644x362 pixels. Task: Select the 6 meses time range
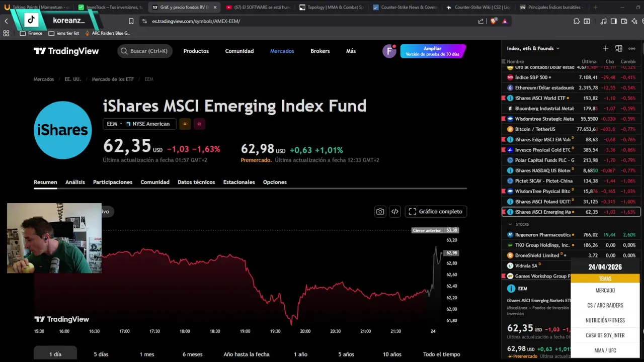pyautogui.click(x=192, y=354)
